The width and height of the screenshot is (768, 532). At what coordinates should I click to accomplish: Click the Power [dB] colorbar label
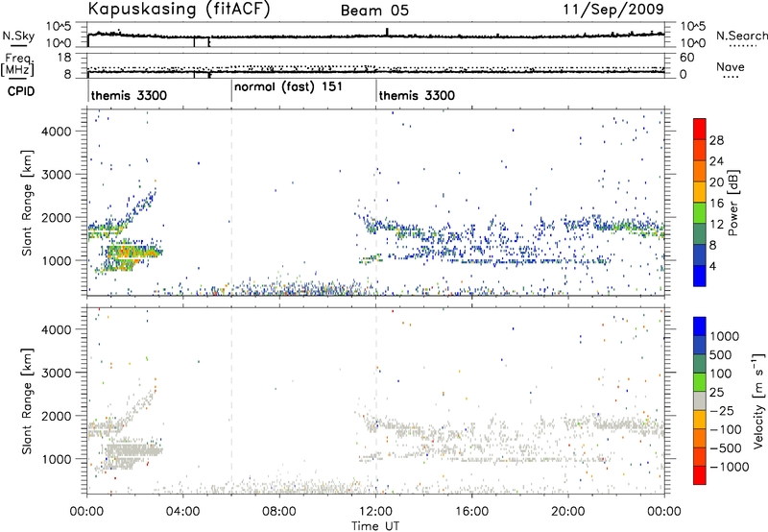[x=732, y=203]
